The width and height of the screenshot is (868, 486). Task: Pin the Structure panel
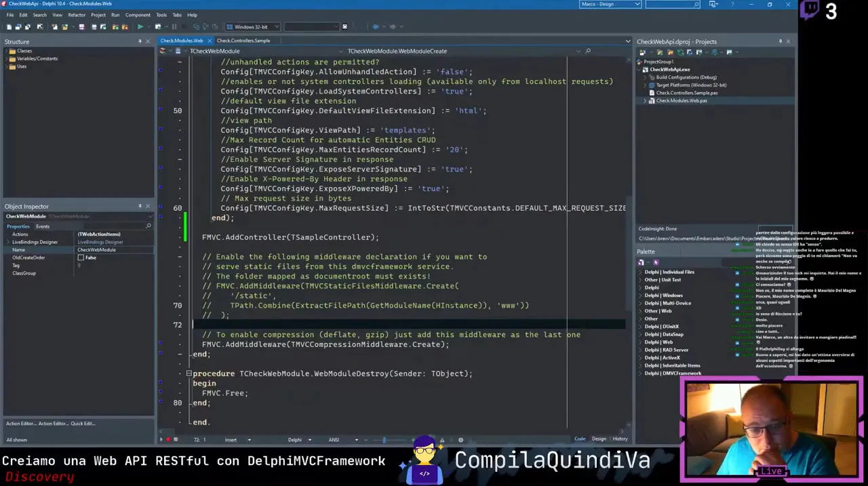click(x=140, y=41)
